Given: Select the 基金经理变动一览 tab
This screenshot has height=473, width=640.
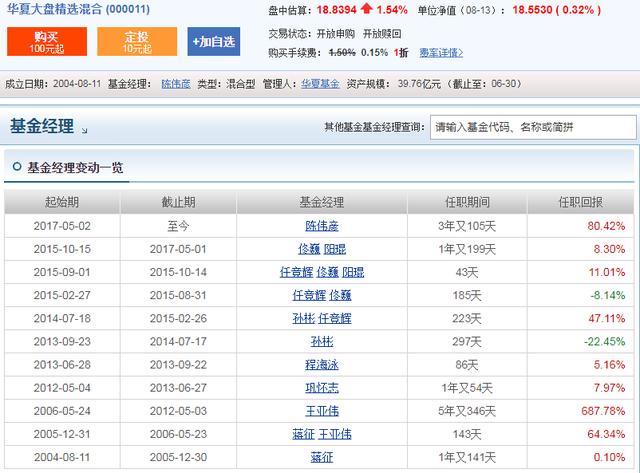Looking at the screenshot, I should [x=75, y=167].
